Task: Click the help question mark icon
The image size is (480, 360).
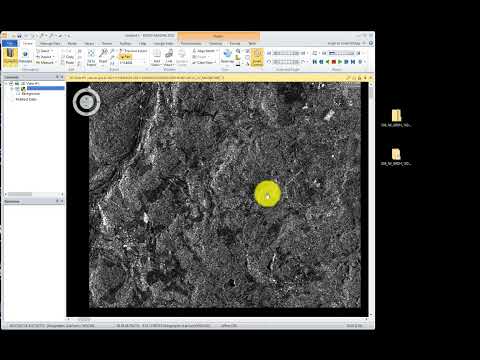Action: [371, 43]
